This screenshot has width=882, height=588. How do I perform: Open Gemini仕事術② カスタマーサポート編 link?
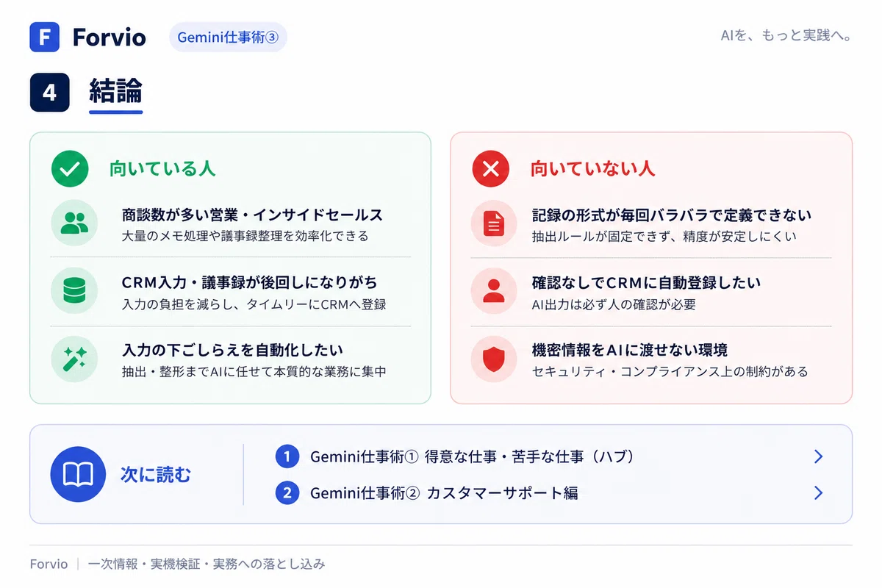coord(444,492)
